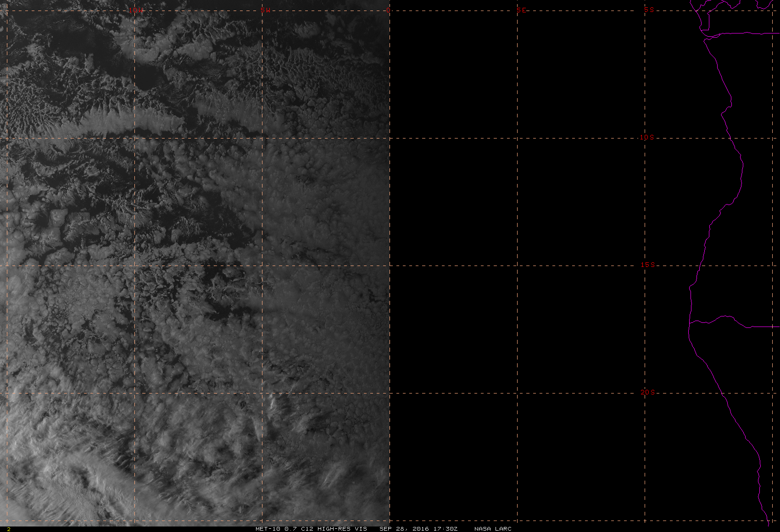Click the 15S latitude label
The width and height of the screenshot is (780, 532).
[x=647, y=265]
